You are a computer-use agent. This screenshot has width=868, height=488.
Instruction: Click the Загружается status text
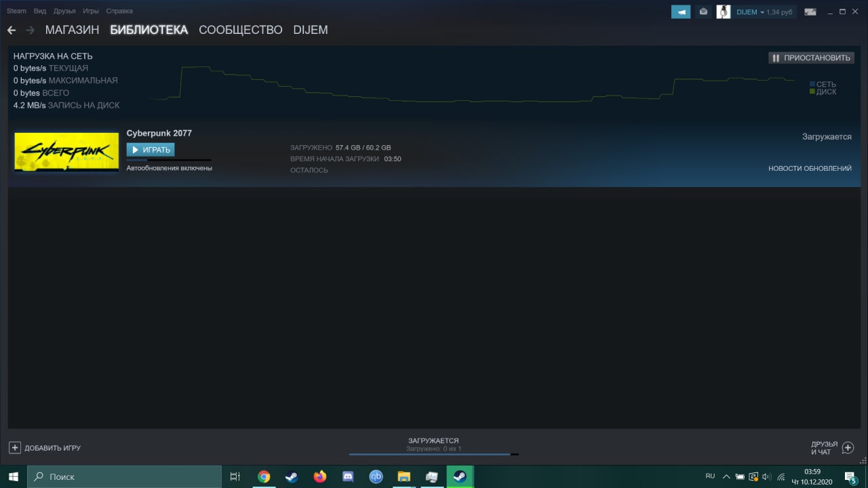pyautogui.click(x=827, y=137)
